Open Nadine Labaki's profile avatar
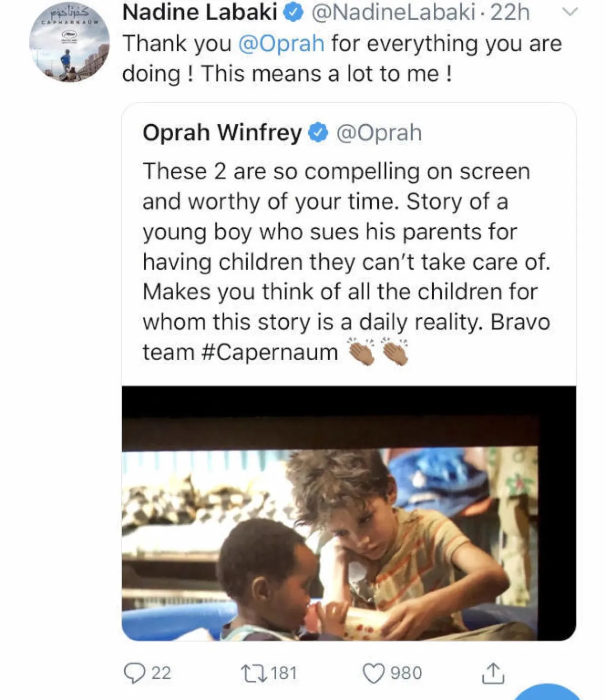 point(69,42)
